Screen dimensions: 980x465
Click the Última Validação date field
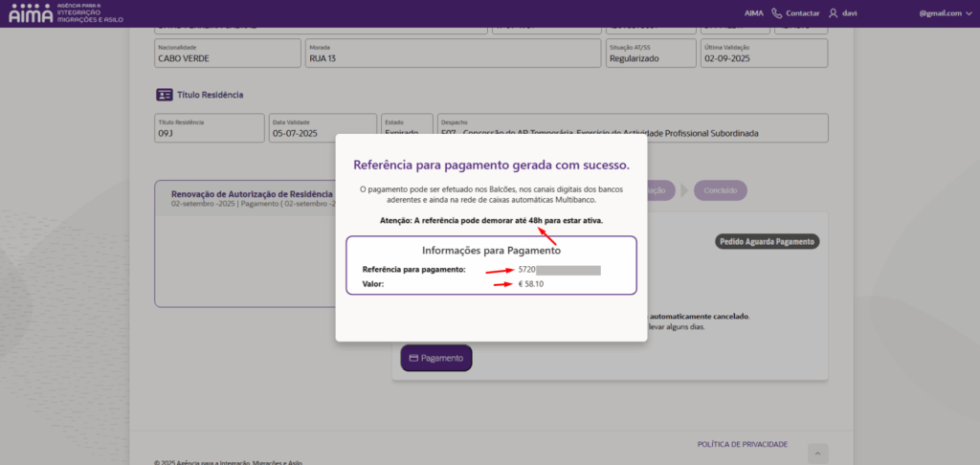pos(763,54)
